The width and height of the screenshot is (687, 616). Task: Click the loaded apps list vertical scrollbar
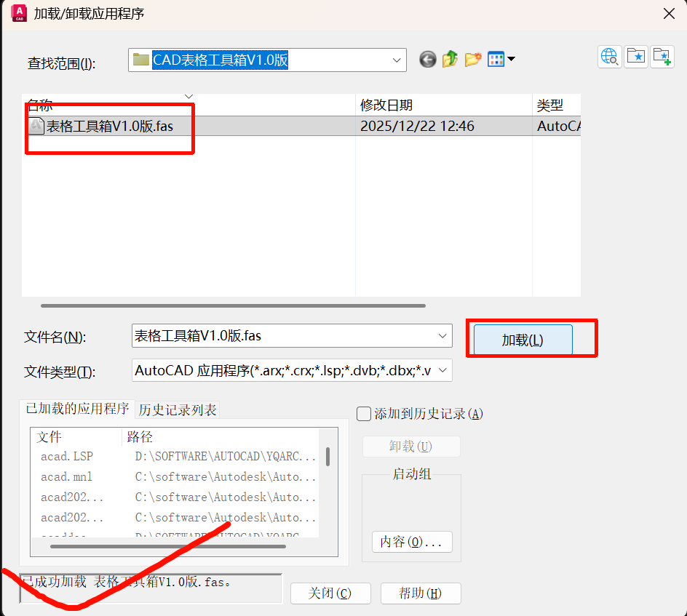point(328,456)
